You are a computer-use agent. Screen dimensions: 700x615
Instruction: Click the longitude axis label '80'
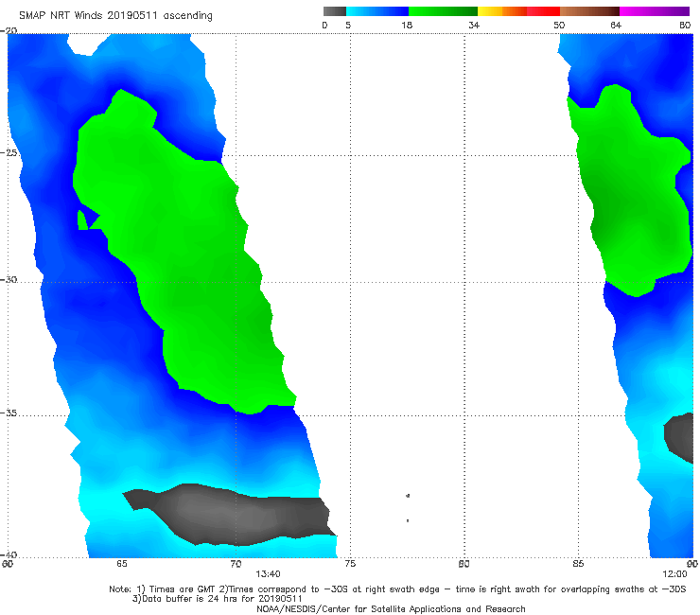pyautogui.click(x=464, y=564)
